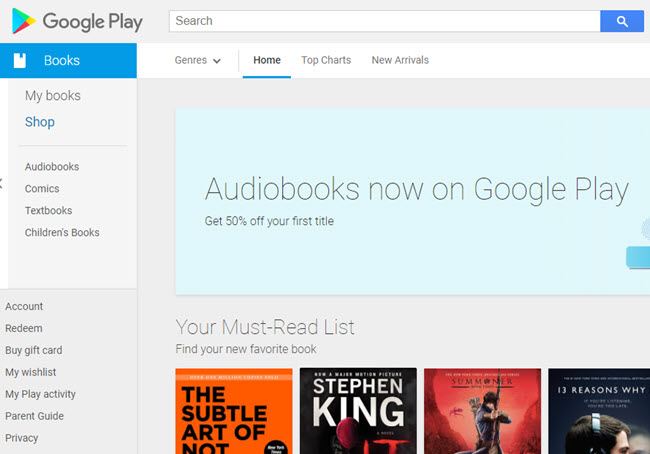Expand the Genres dropdown
The width and height of the screenshot is (650, 454).
(x=198, y=60)
